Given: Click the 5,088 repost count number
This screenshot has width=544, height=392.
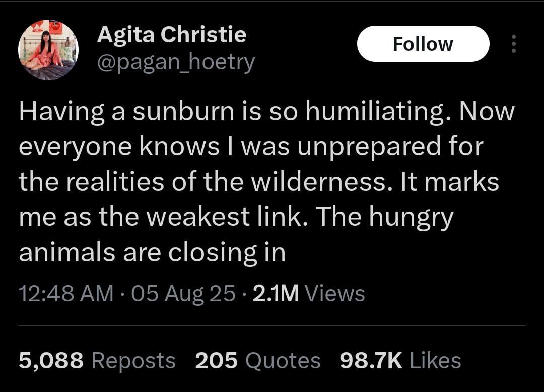Looking at the screenshot, I should click(x=51, y=360).
